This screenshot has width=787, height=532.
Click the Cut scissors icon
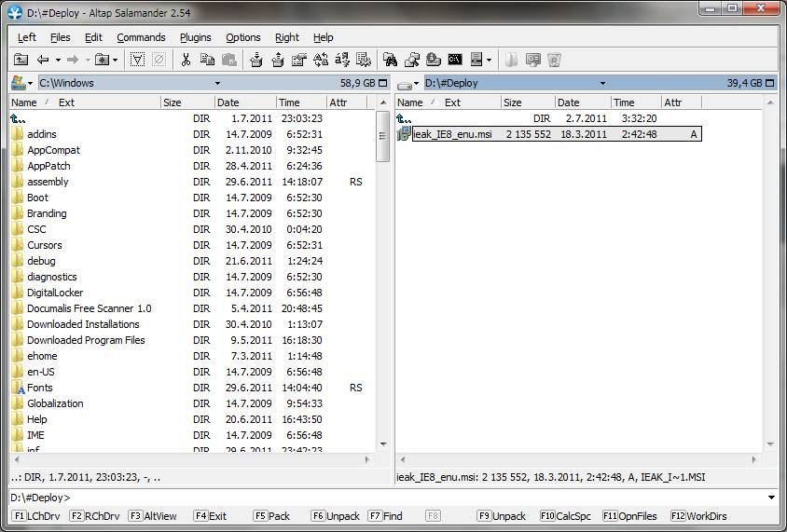[x=186, y=60]
